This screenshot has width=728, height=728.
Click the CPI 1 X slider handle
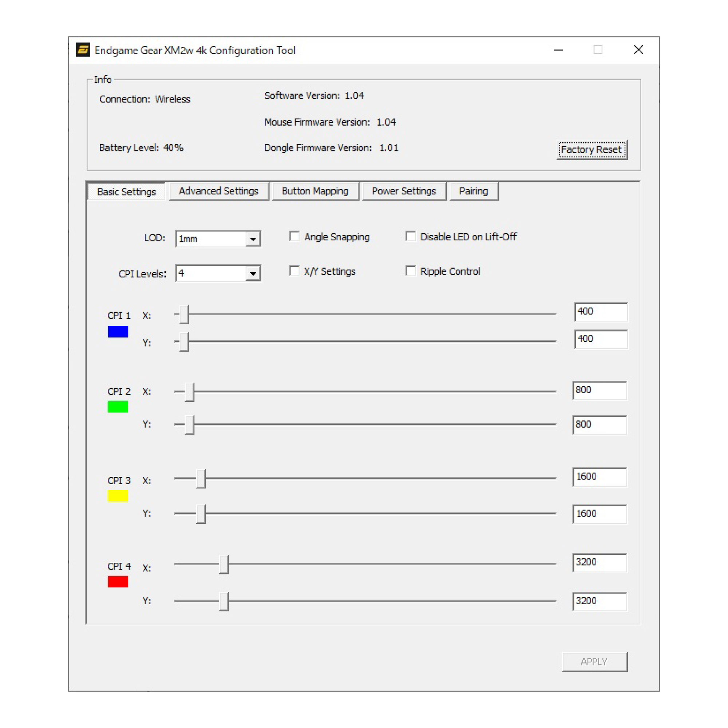[184, 314]
